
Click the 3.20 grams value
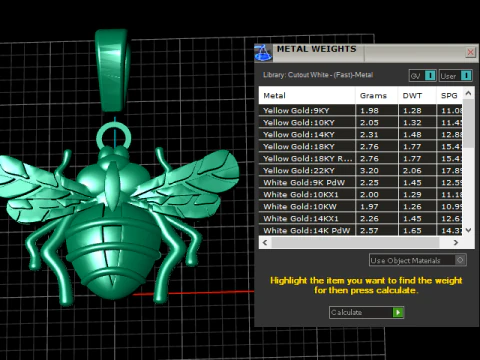click(369, 170)
